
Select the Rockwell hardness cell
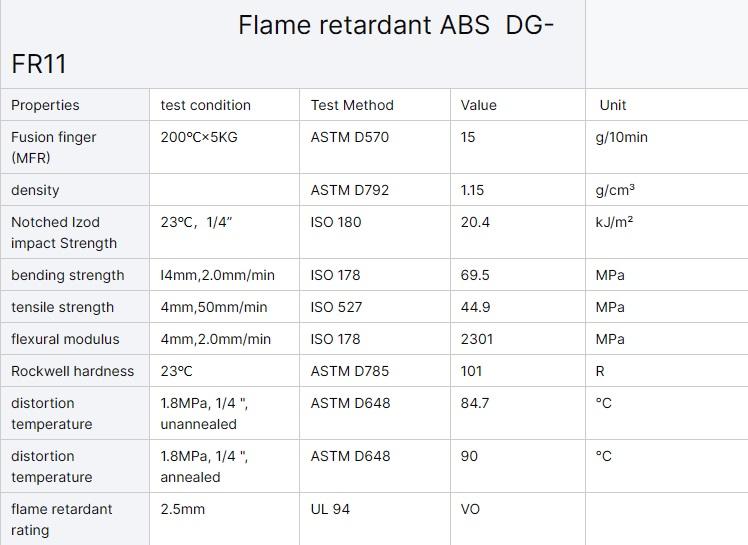point(72,371)
